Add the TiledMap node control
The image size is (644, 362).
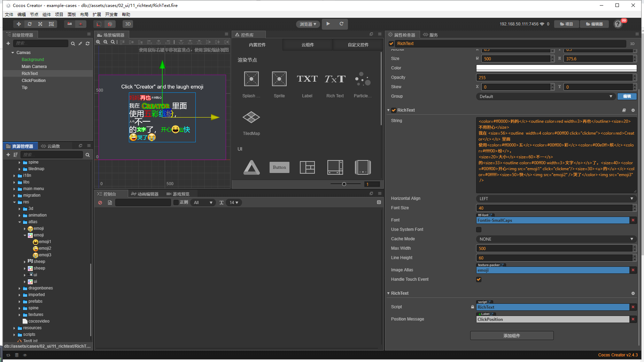(251, 123)
